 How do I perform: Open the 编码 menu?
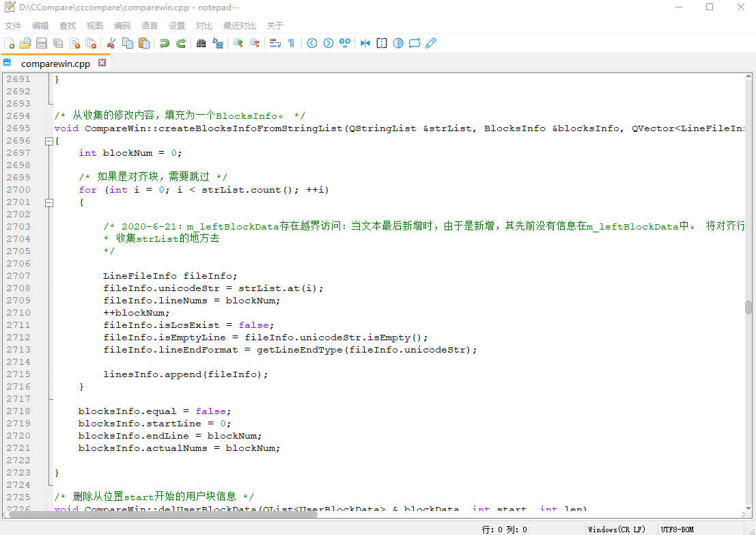[x=122, y=25]
